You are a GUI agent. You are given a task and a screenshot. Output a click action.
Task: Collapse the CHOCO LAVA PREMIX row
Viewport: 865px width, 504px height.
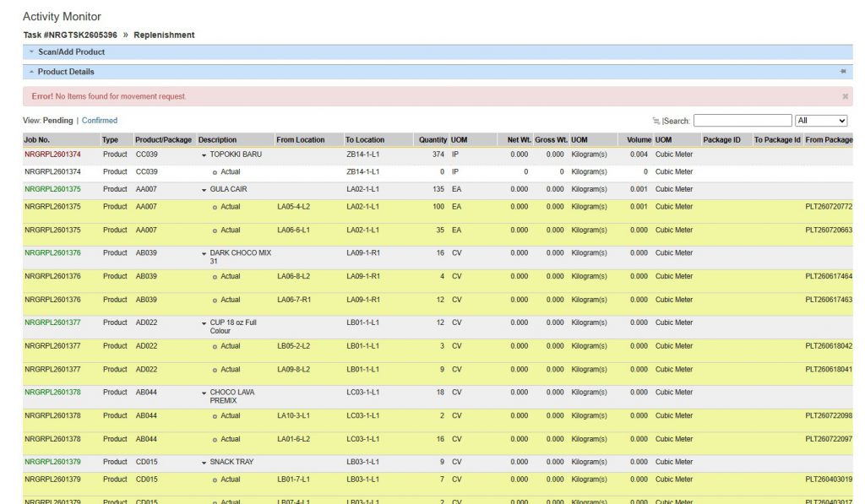[204, 393]
